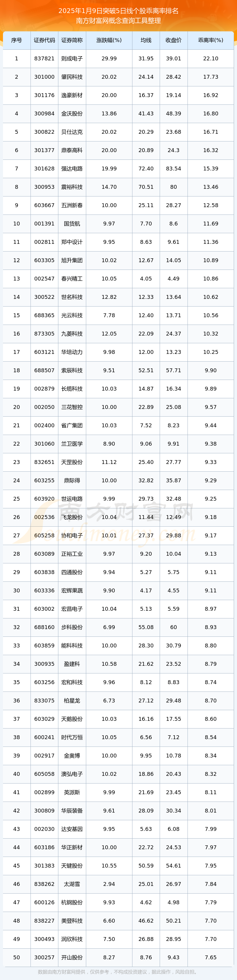Select stock name 开山股份
This screenshot has height=980, width=237.
tap(72, 957)
